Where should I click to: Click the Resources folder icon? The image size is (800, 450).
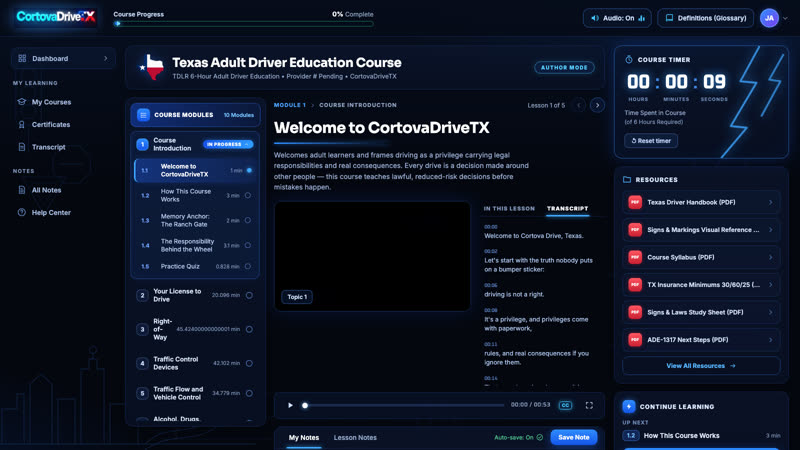(627, 180)
